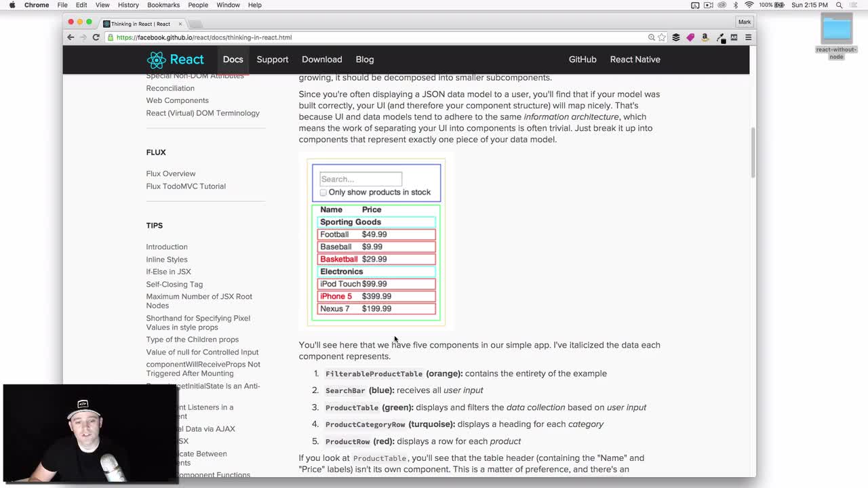Open the Edit menu
The width and height of the screenshot is (868, 488).
(81, 5)
